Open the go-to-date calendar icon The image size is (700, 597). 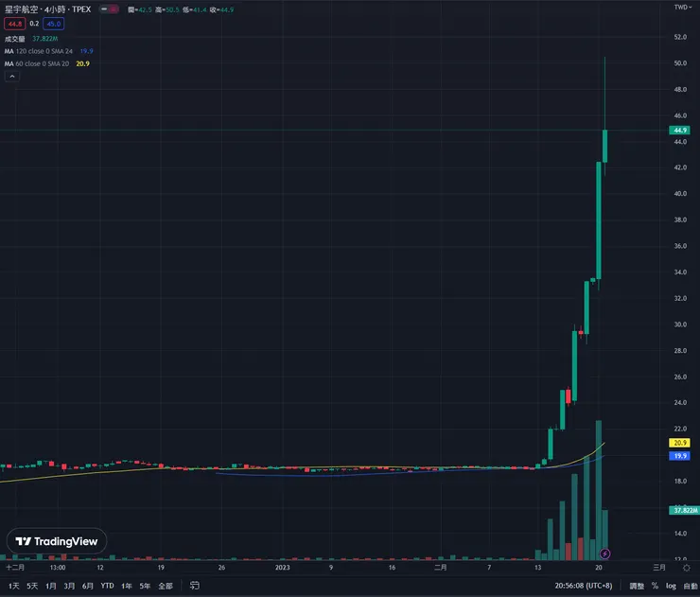(195, 586)
